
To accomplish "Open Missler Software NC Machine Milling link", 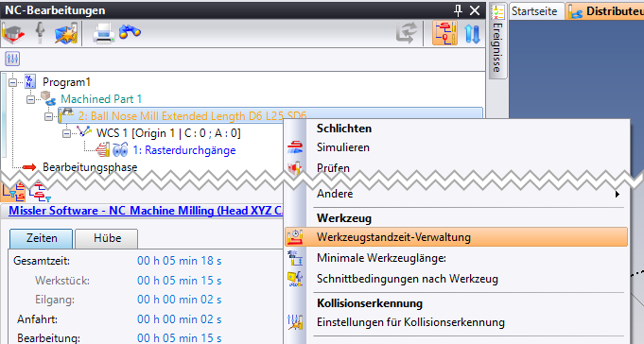I will (x=146, y=211).
